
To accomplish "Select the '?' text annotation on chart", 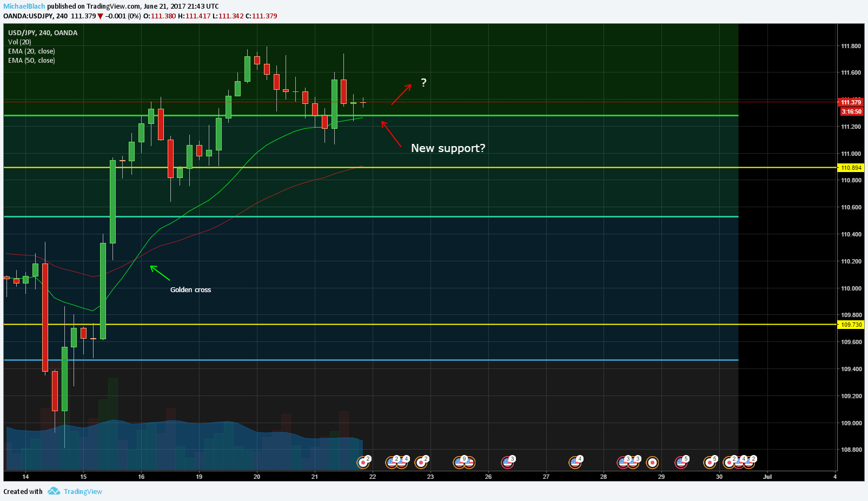I will [x=423, y=82].
